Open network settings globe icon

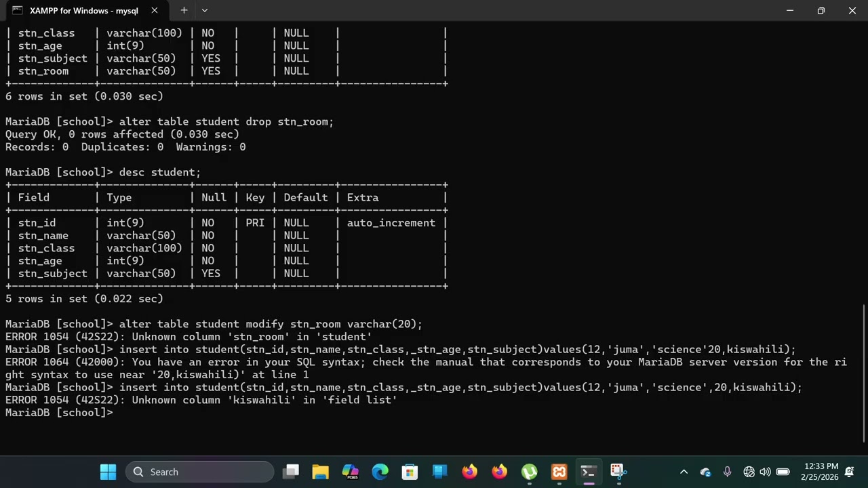coord(749,472)
